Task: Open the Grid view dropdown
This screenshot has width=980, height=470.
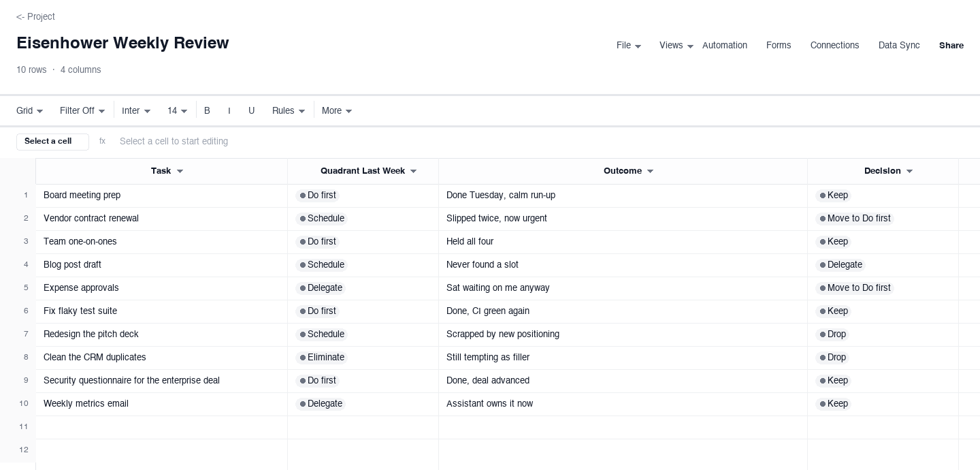Action: (30, 110)
